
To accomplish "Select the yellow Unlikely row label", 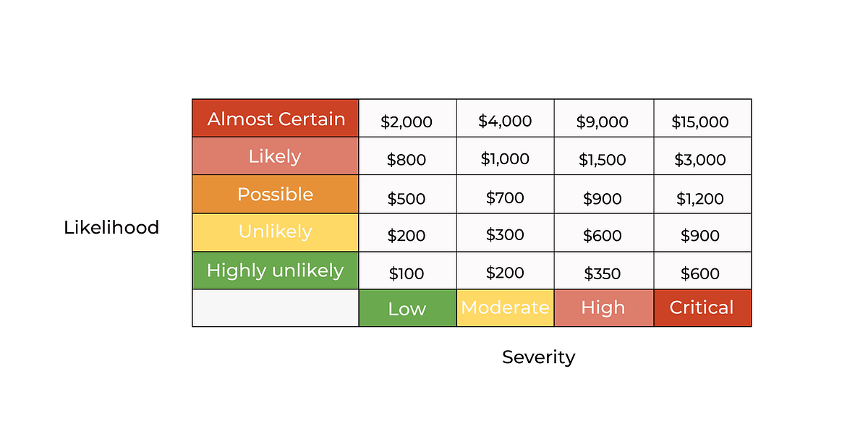I will click(276, 232).
